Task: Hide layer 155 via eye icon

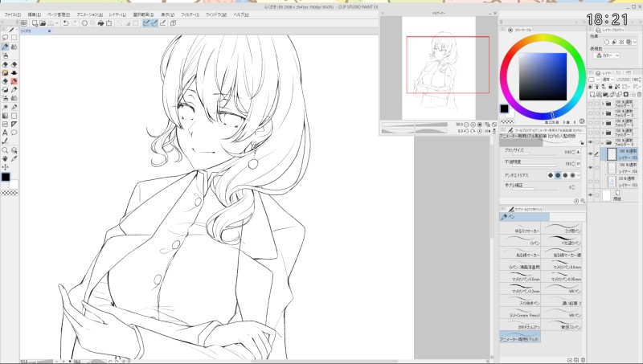Action: [x=590, y=153]
